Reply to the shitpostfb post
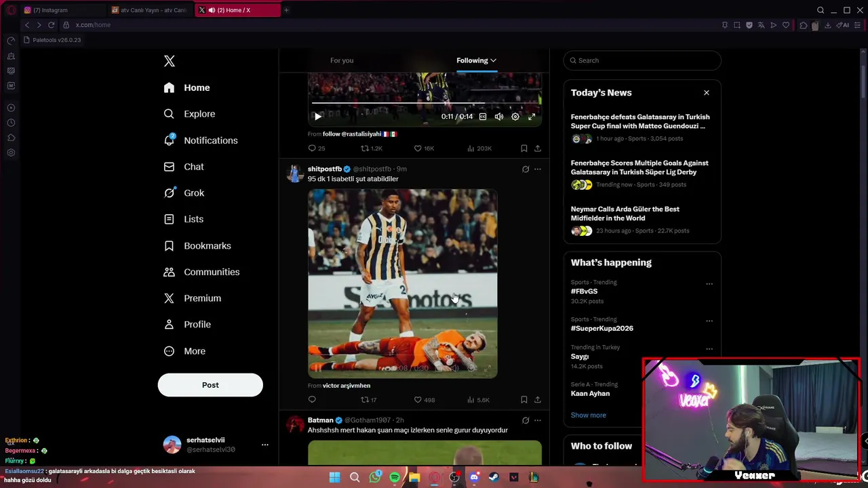Image resolution: width=868 pixels, height=488 pixels. 312,400
